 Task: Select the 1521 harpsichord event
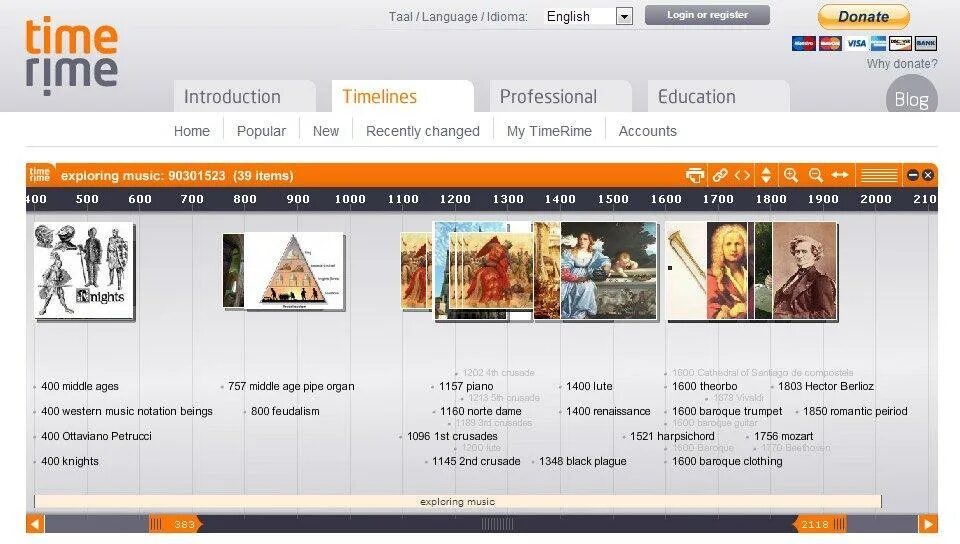(672, 436)
